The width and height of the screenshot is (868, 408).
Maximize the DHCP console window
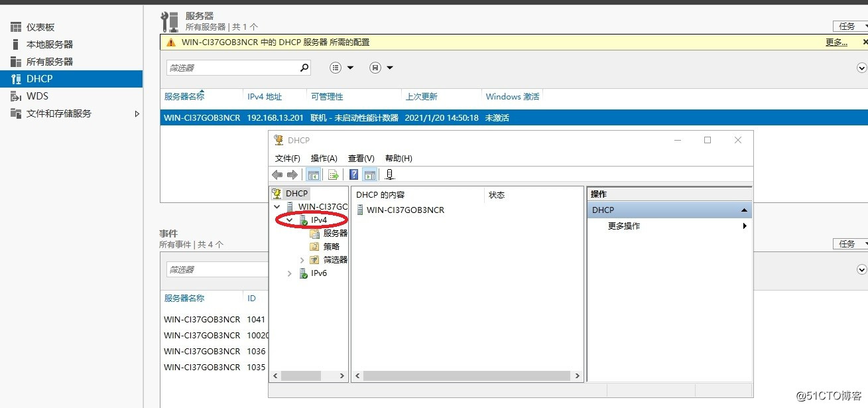[x=708, y=140]
